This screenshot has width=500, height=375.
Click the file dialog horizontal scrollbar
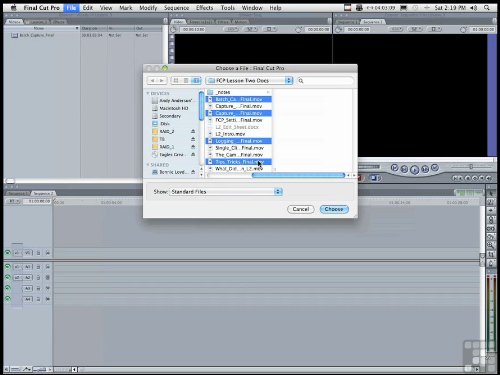298,175
